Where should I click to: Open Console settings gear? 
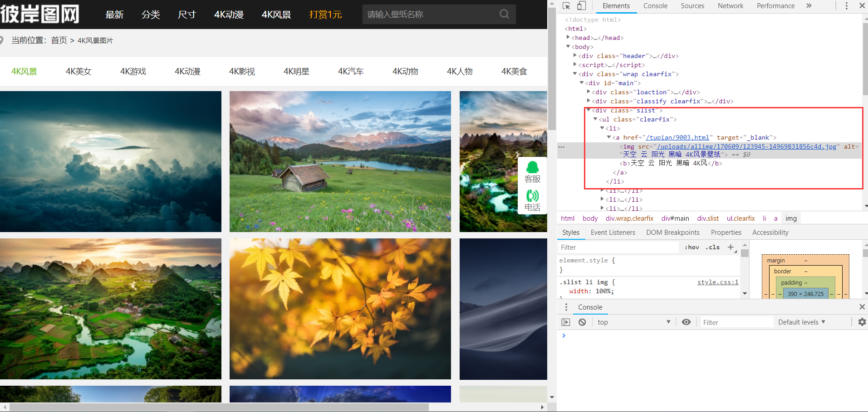(x=862, y=322)
